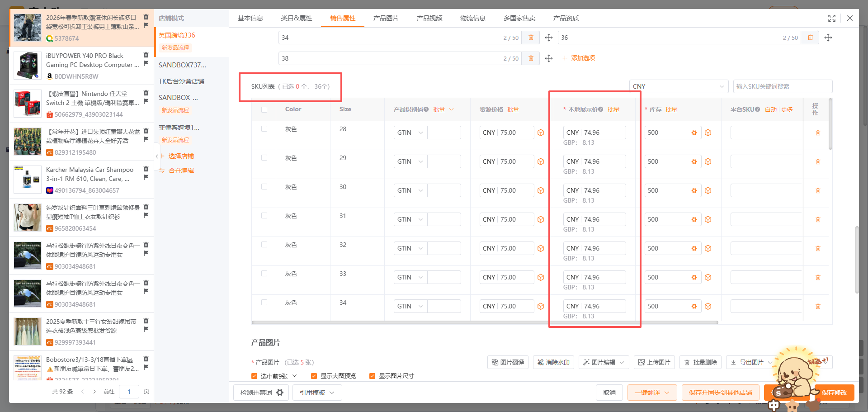Click 保存并同步到其他店铺 button
This screenshot has height=412, width=868.
pos(721,393)
